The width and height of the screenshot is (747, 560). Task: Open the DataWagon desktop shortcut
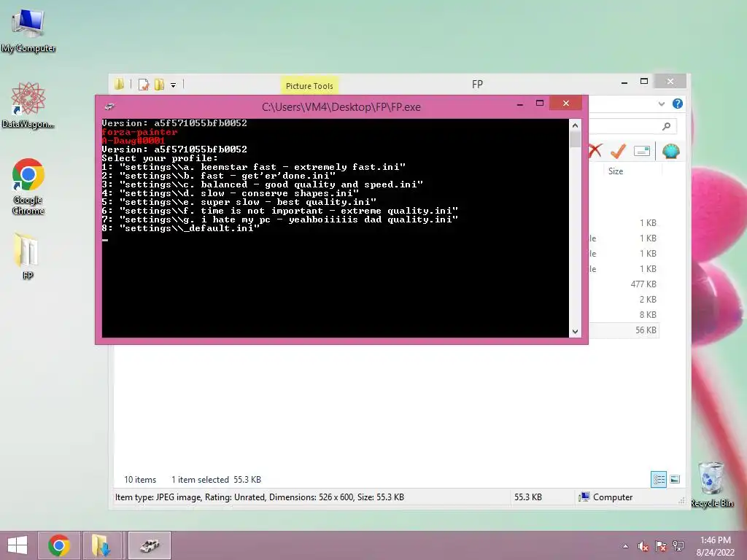click(28, 105)
